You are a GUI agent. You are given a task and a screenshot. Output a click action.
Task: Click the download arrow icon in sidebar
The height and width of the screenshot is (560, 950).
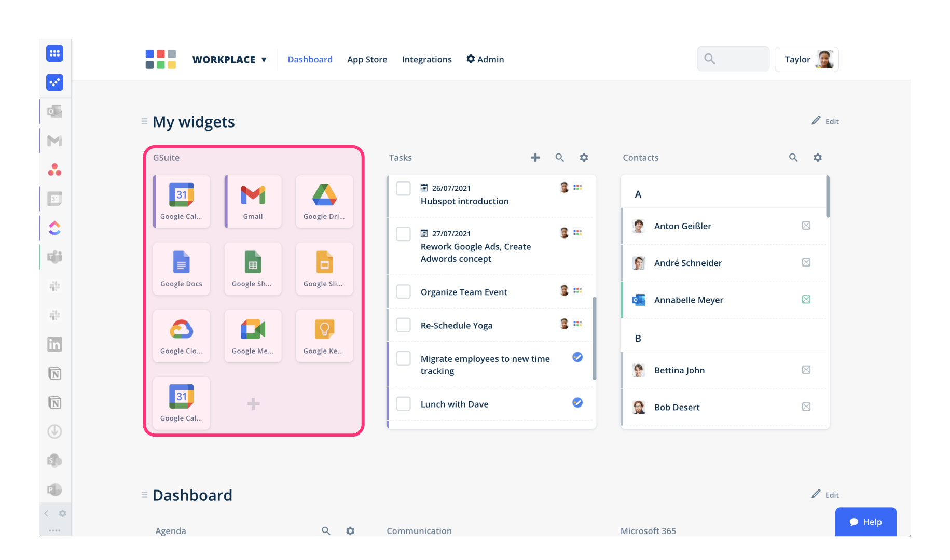[54, 431]
